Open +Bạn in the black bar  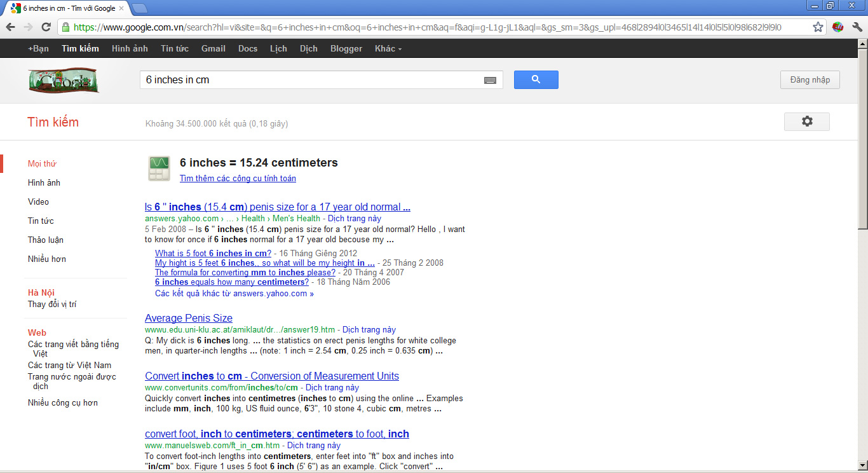click(38, 48)
